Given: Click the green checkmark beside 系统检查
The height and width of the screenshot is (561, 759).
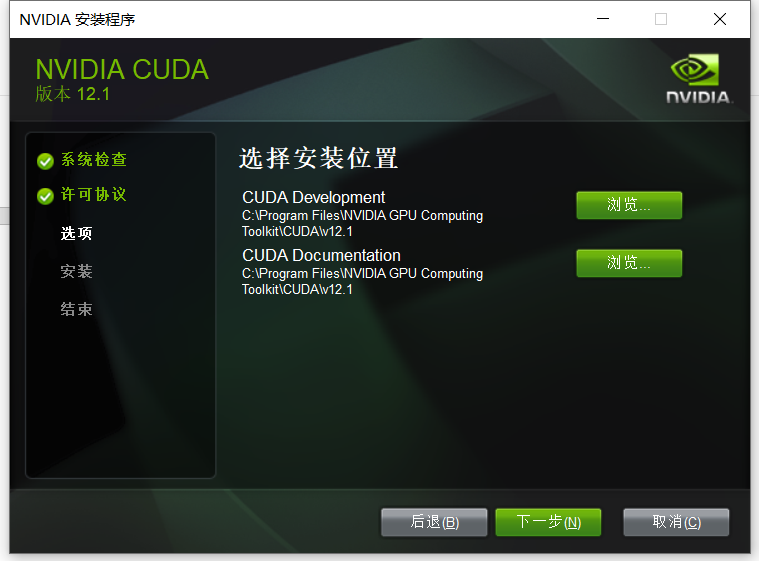Looking at the screenshot, I should coord(45,161).
